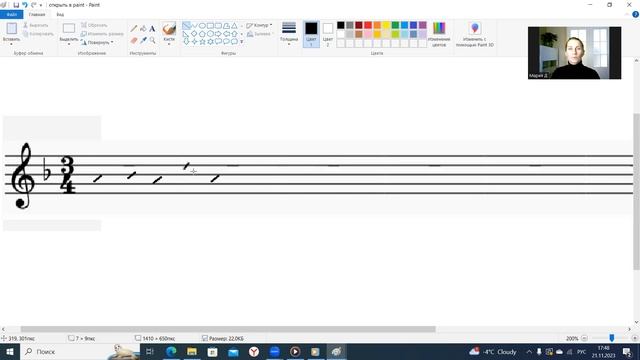Click the Crop (Обрезать) button
The height and width of the screenshot is (360, 640).
[94, 25]
